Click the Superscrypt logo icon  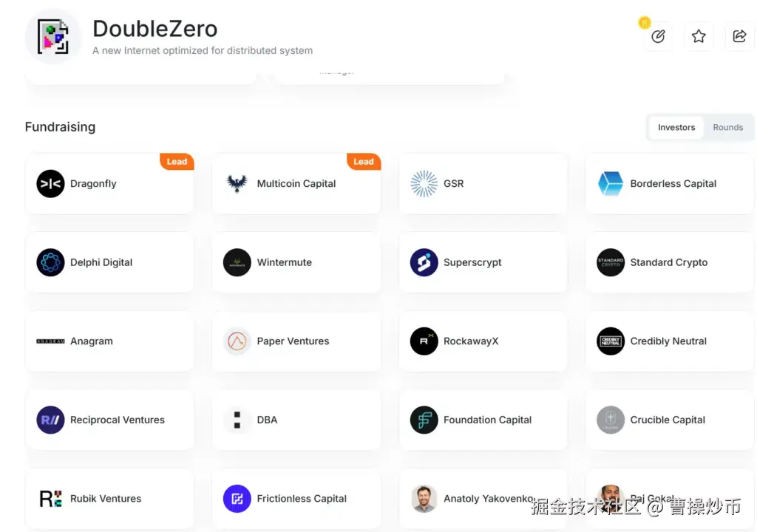coord(424,262)
